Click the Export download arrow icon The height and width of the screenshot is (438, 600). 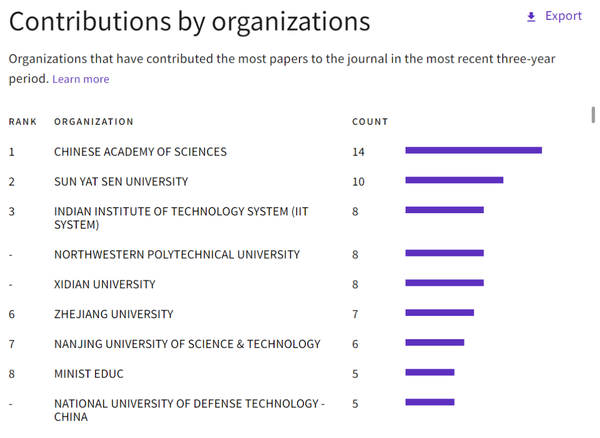(x=531, y=16)
